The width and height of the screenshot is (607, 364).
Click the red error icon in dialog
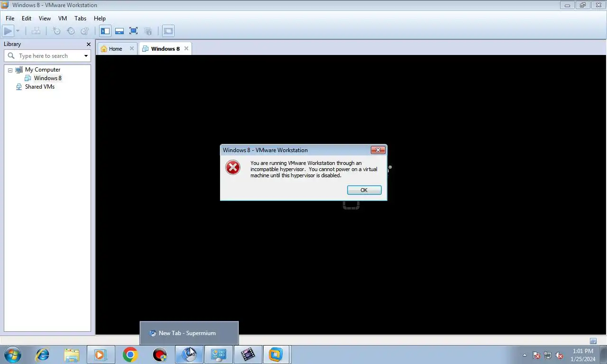[x=233, y=167]
